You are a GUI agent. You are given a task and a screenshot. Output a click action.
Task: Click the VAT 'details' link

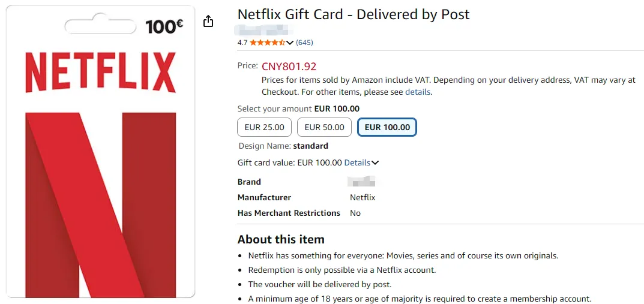pos(418,92)
